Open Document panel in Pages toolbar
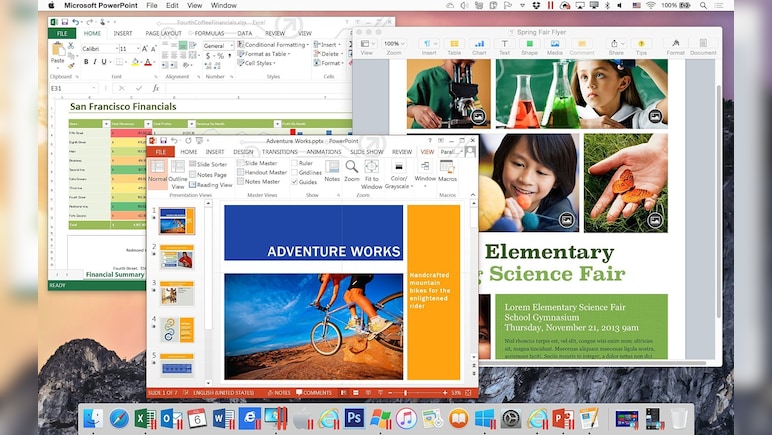Viewport: 772px width, 435px height. point(703,47)
